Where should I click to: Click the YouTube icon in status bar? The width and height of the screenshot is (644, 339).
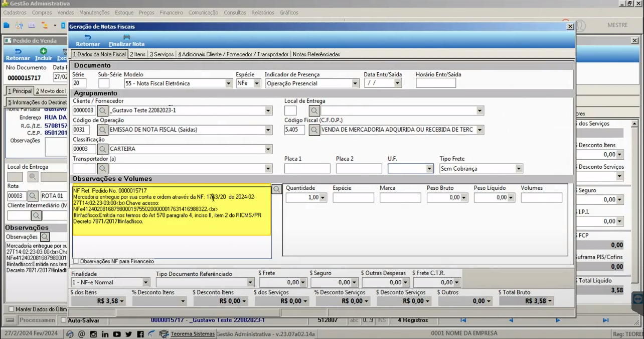(117, 334)
